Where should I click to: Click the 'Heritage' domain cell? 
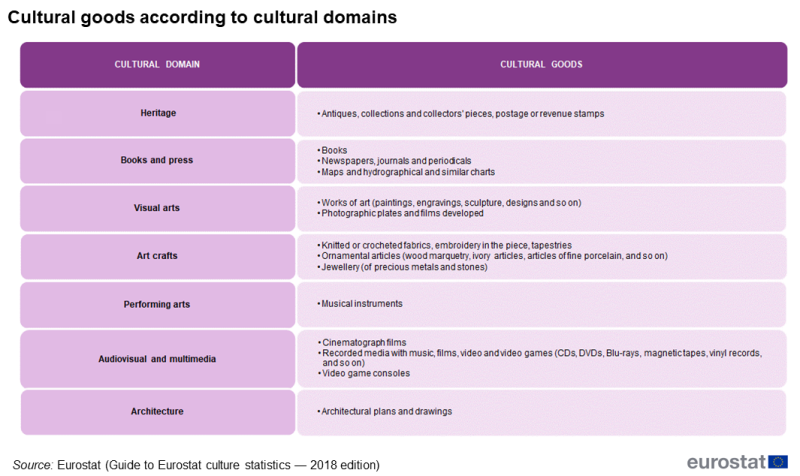point(158,113)
